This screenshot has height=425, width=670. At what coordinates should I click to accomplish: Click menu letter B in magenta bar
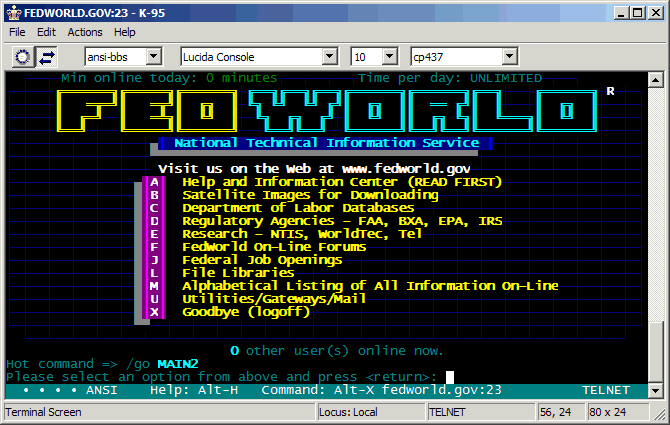[x=154, y=195]
